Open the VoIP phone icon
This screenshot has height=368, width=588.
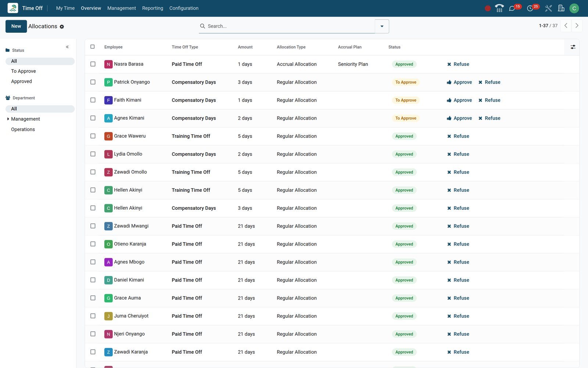point(499,8)
